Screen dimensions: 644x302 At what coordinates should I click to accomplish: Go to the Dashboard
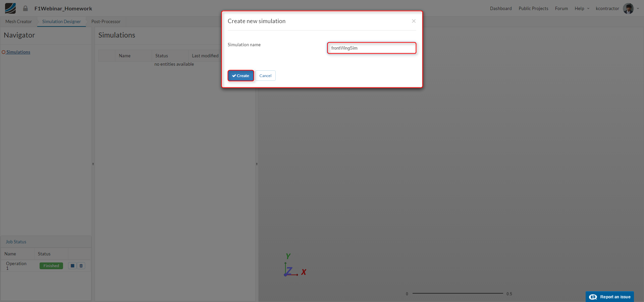[x=501, y=8]
